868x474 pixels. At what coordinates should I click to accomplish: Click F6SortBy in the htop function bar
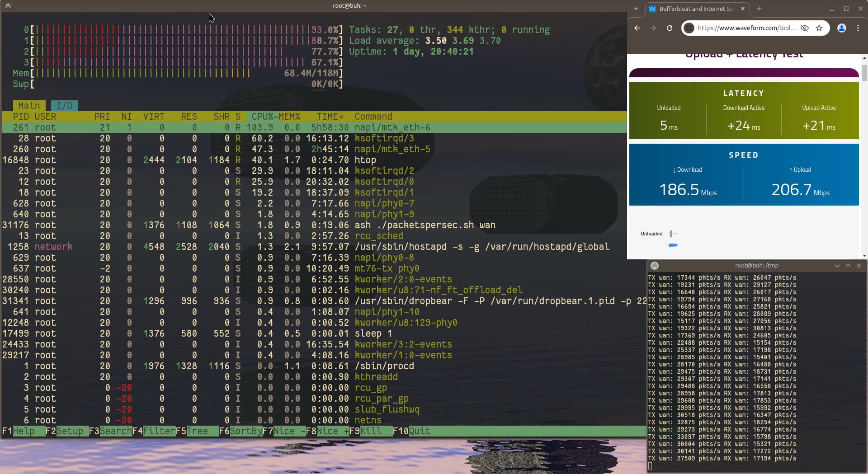(x=241, y=431)
